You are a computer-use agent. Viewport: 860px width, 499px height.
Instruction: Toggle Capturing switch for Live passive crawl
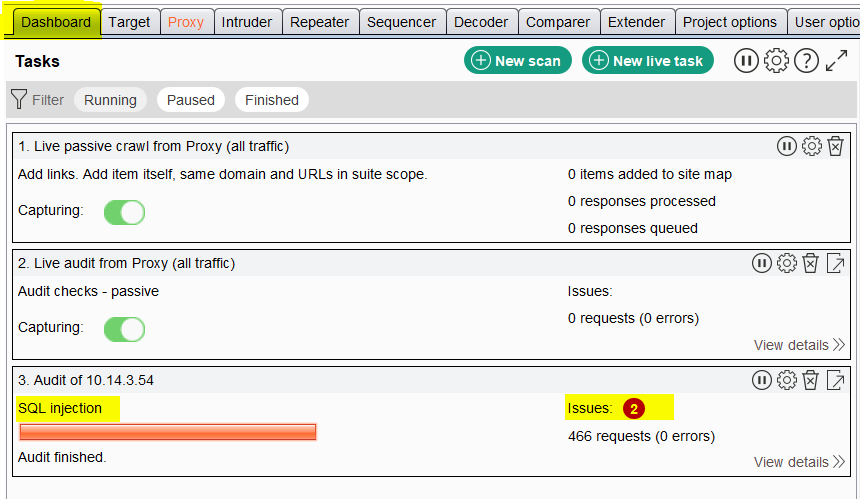tap(125, 212)
